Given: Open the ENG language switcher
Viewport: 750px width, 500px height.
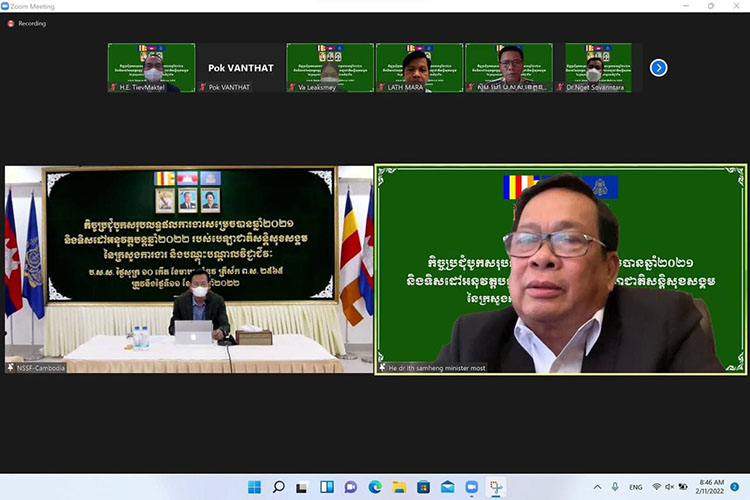Looking at the screenshot, I should click(x=635, y=487).
